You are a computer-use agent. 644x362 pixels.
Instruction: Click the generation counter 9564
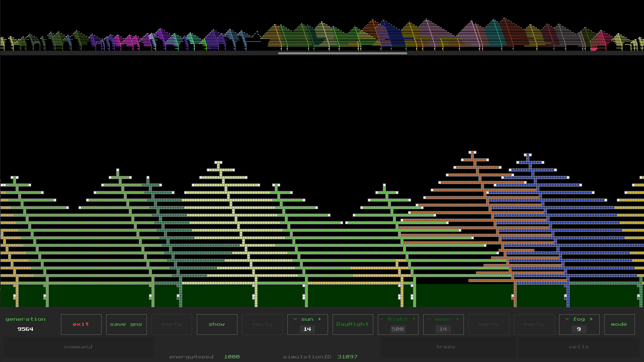[x=25, y=329]
